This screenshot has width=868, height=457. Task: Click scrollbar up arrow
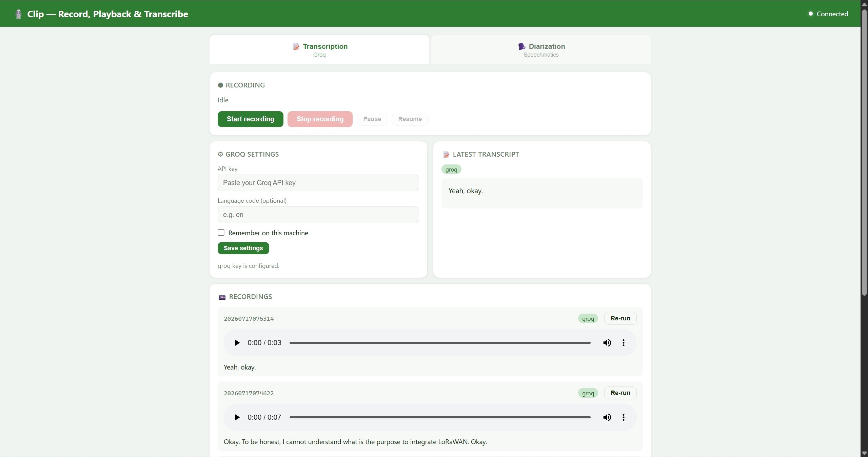tap(864, 4)
